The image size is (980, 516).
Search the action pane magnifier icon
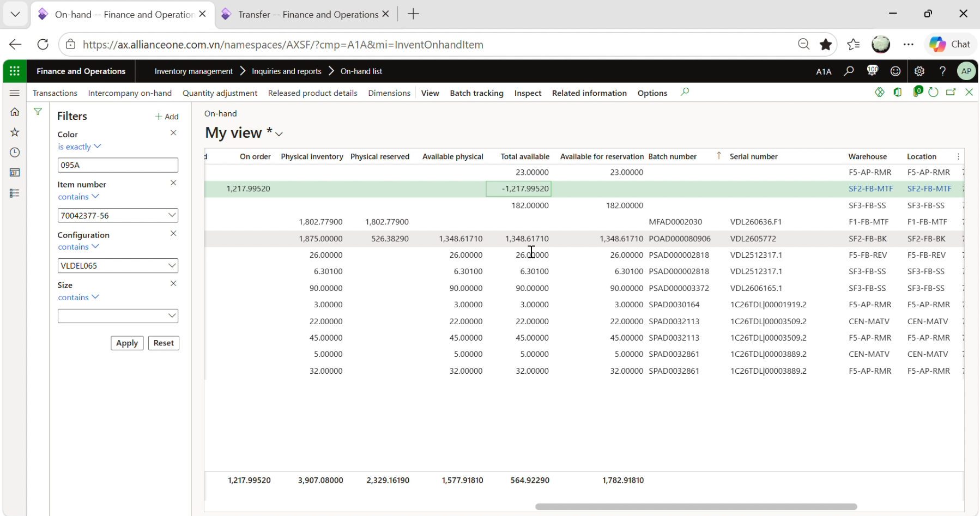[685, 92]
